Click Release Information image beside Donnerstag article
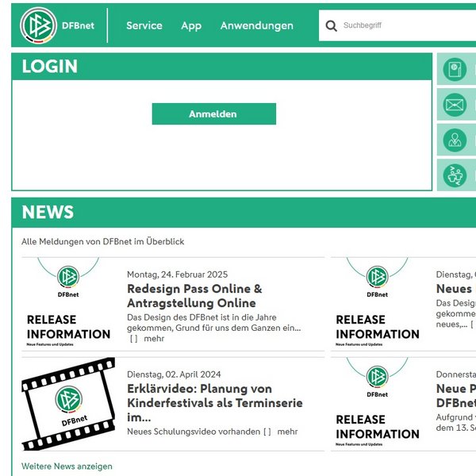This screenshot has height=476, width=476. 378,404
